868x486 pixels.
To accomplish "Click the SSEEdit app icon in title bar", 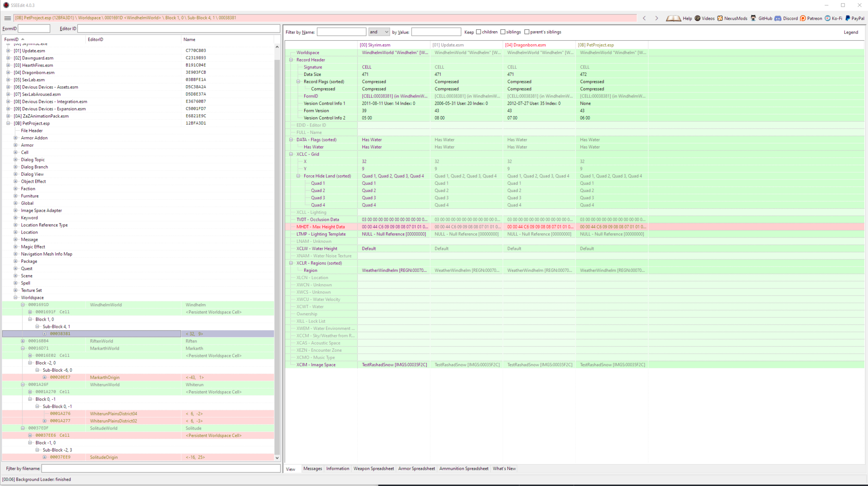I will pos(6,5).
